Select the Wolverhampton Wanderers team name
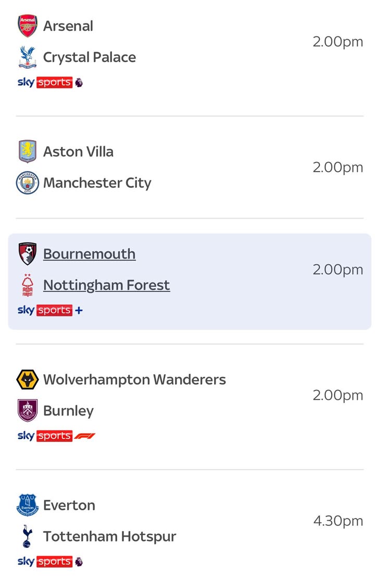This screenshot has height=588, width=375. click(x=134, y=379)
